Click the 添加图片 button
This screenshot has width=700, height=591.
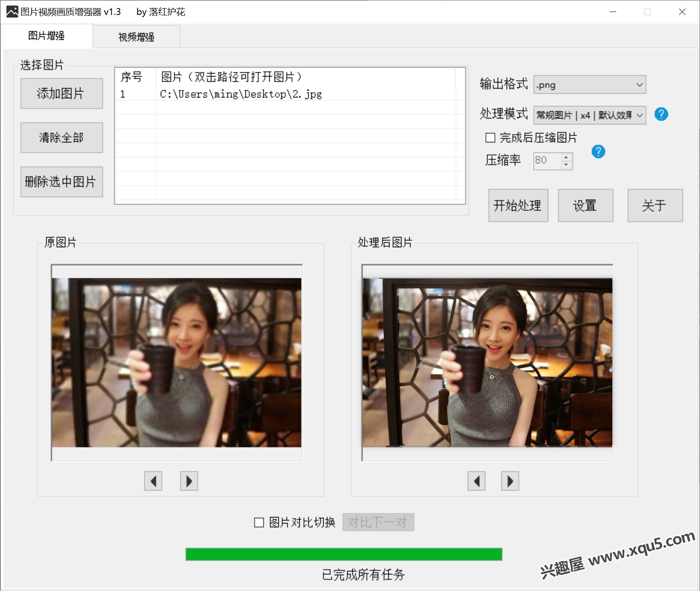[x=62, y=93]
